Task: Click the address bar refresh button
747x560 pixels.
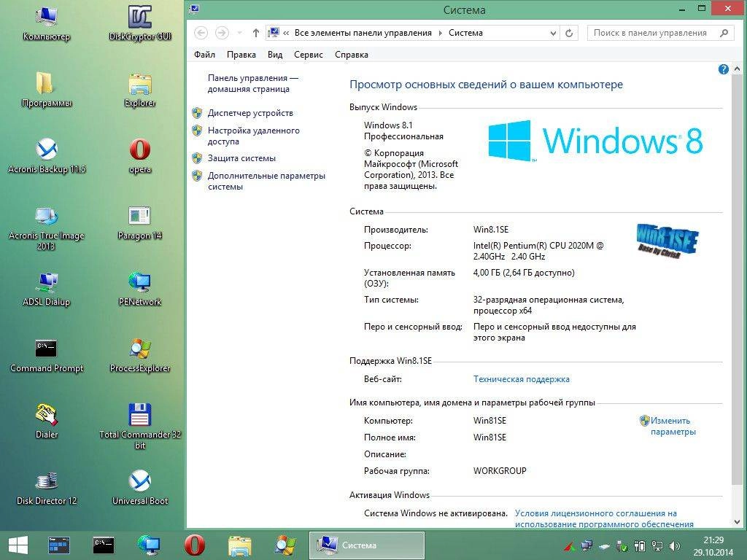Action: pos(569,34)
